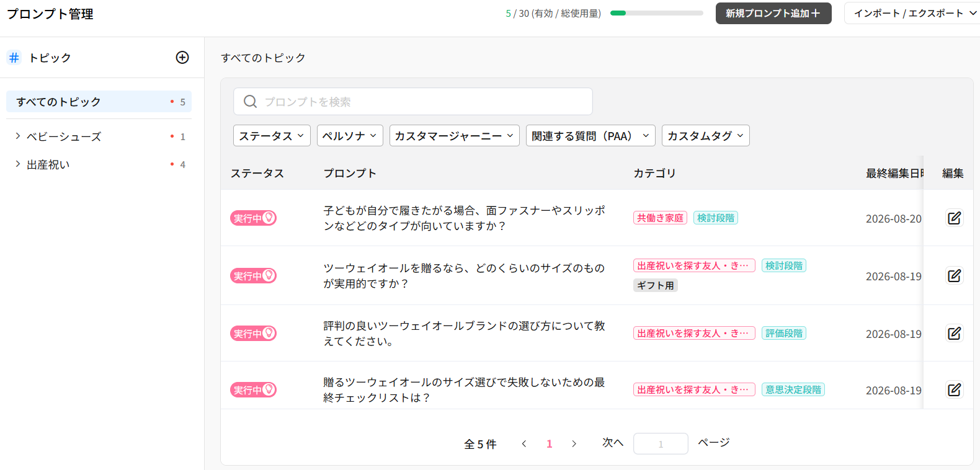Expand the 出産祝い topic
Image resolution: width=980 pixels, height=470 pixels.
coord(18,164)
